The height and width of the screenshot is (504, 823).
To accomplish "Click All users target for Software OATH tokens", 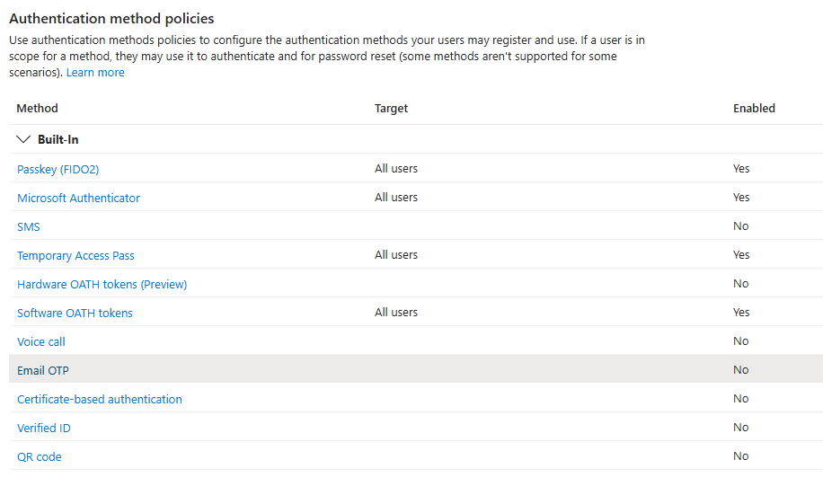I will [x=395, y=313].
